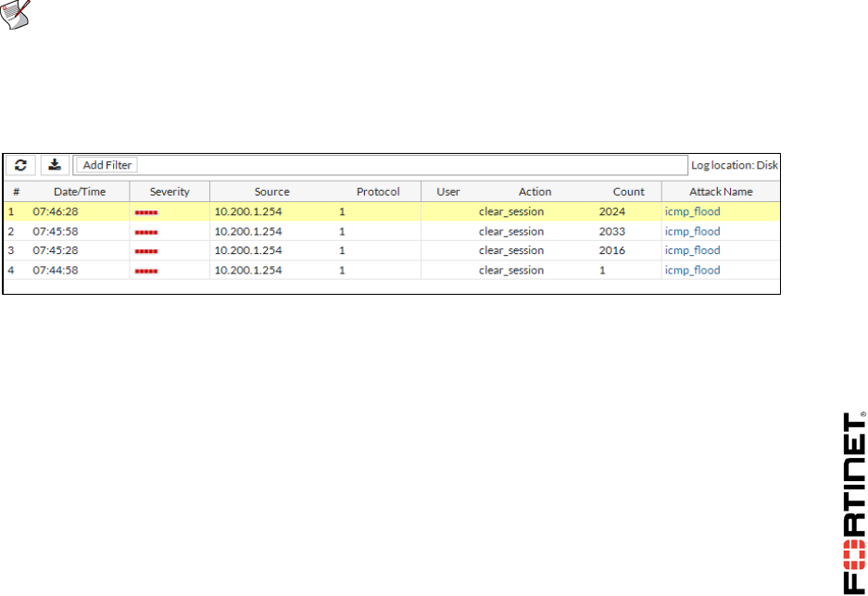This screenshot has height=596, width=868.
Task: Select count value 2024
Action: 611,211
